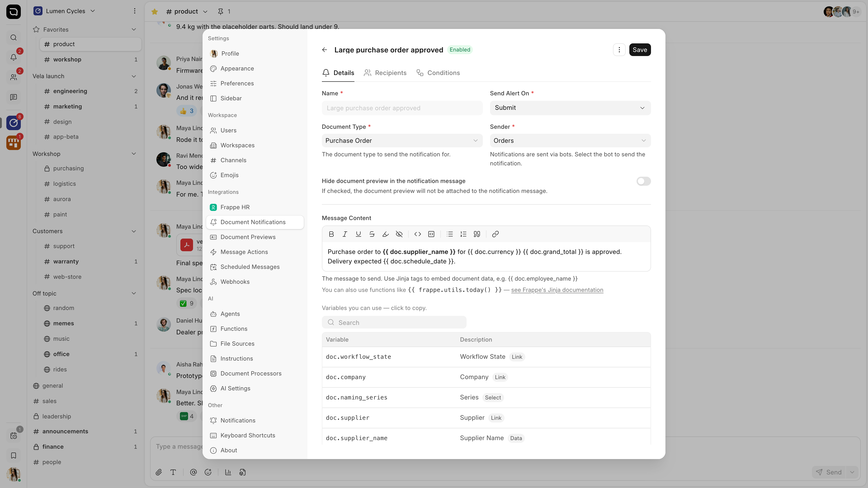
Task: Click the thumbs-up reaction with 3
Action: pyautogui.click(x=187, y=111)
